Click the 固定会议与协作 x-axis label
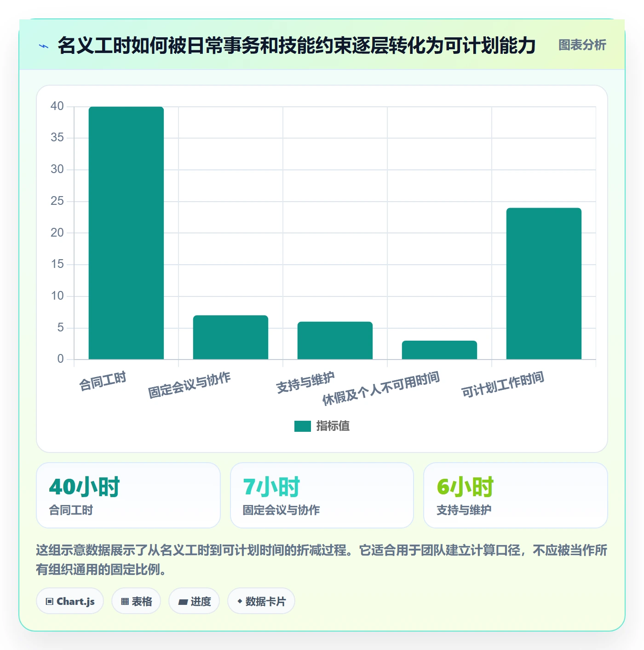Image resolution: width=644 pixels, height=650 pixels. [x=189, y=385]
